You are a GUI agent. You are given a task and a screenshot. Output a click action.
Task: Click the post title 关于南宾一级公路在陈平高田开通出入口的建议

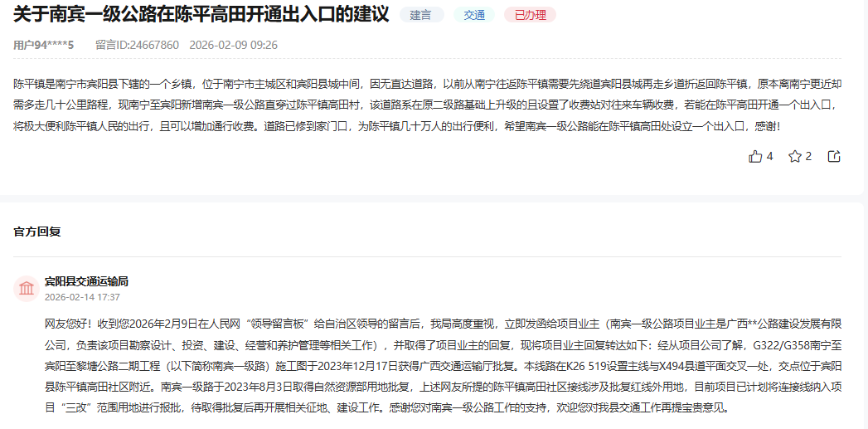pyautogui.click(x=201, y=14)
